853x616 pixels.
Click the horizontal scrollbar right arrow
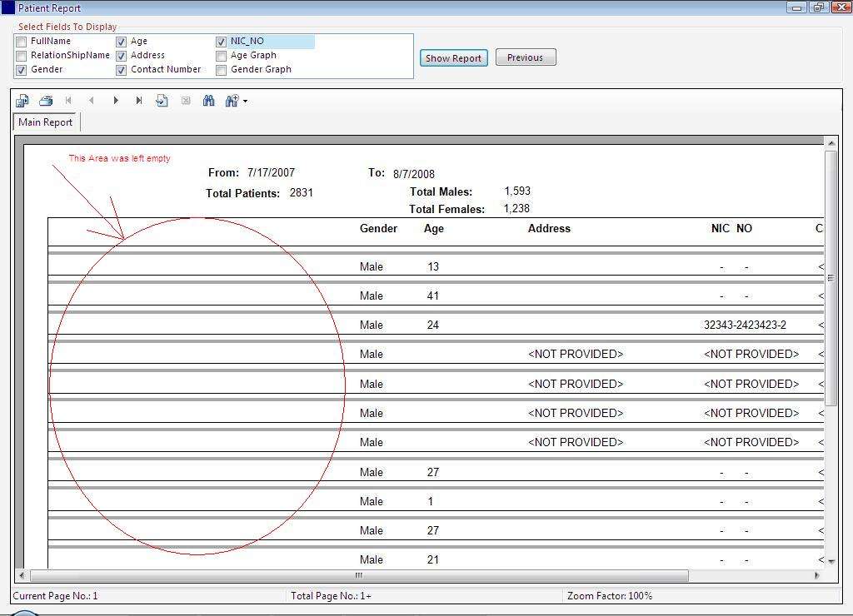816,575
